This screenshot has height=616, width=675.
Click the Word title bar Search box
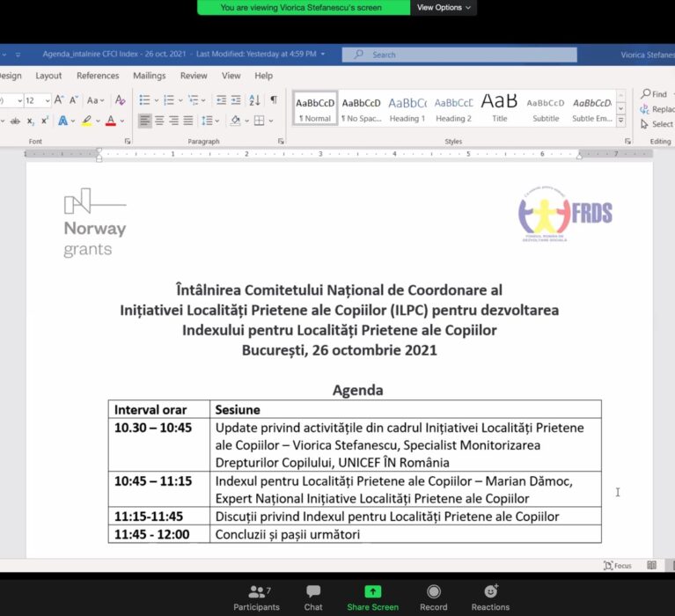pyautogui.click(x=459, y=55)
